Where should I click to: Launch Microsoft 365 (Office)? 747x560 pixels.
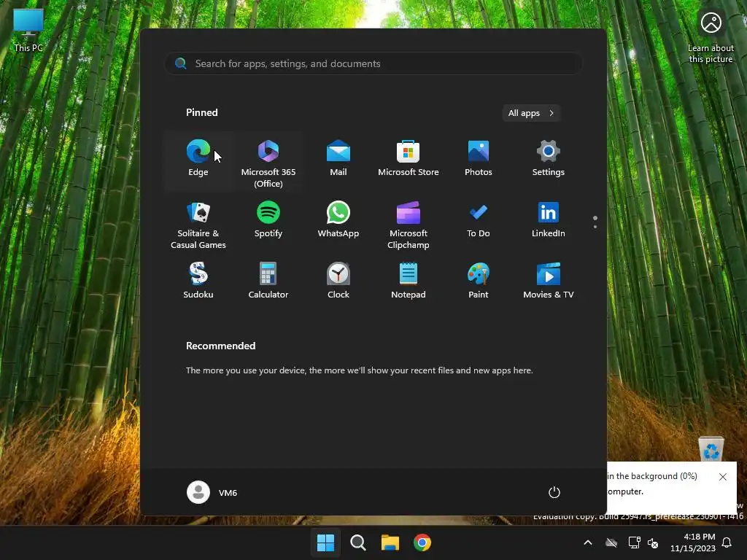click(x=268, y=161)
